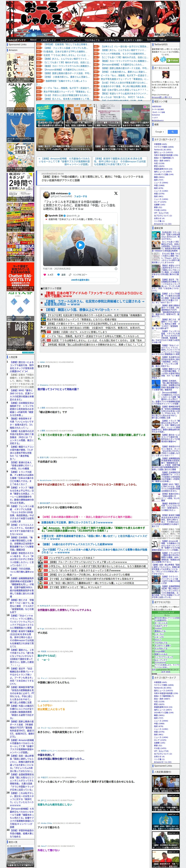
Task: Click the Swedish flag icon beside 男女平等先進国スウェーデン
Action: [44, 319]
